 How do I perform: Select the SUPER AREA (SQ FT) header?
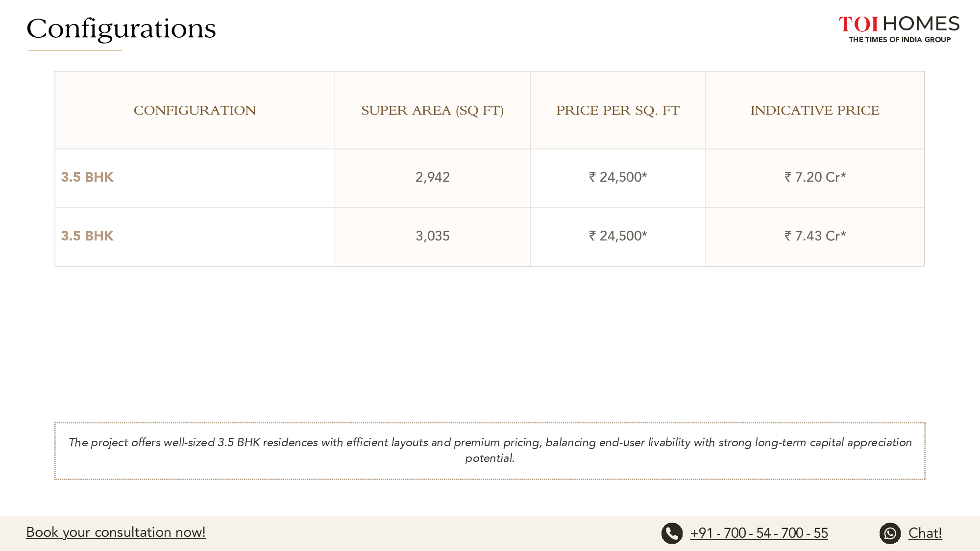click(x=432, y=111)
